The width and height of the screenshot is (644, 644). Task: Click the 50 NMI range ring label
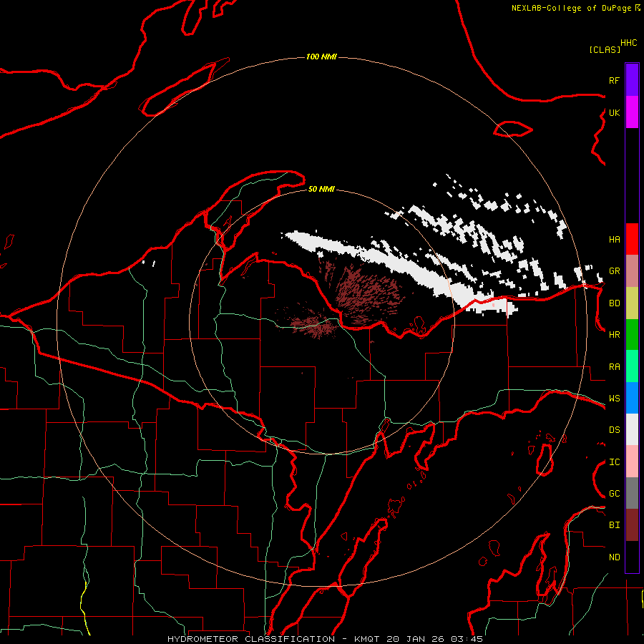[x=321, y=189]
